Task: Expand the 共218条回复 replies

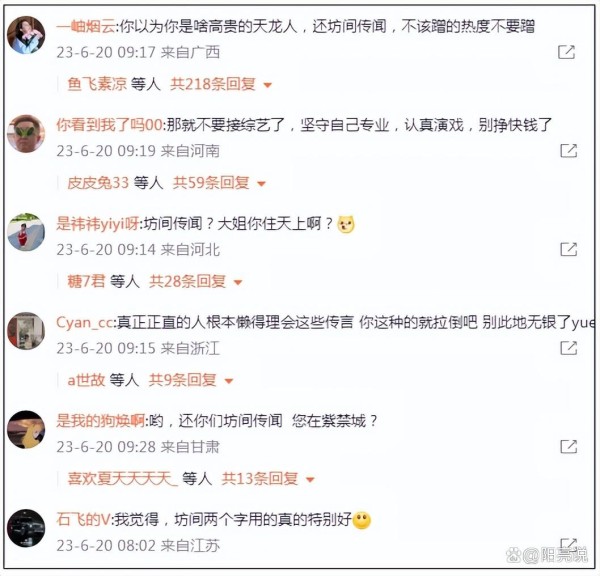Action: [221, 84]
